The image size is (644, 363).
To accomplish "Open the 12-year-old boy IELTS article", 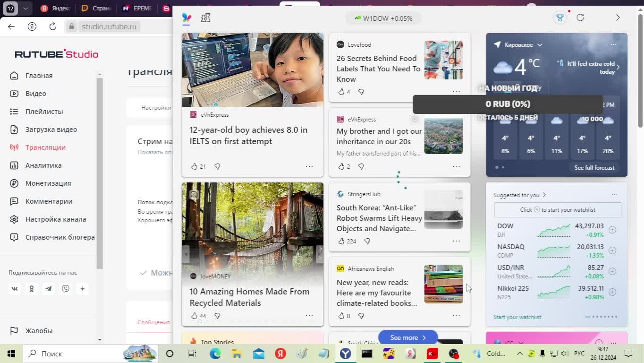I will pyautogui.click(x=248, y=136).
